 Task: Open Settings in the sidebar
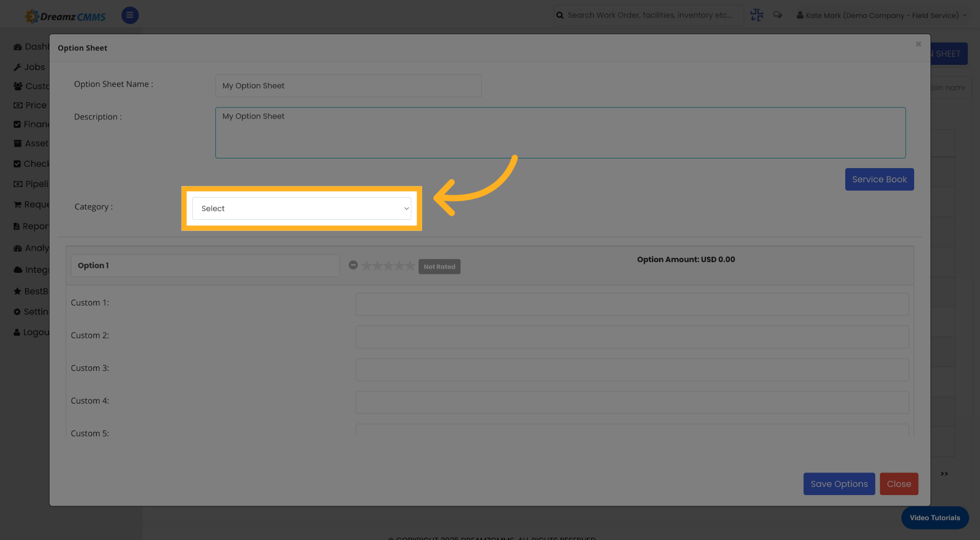click(x=31, y=312)
